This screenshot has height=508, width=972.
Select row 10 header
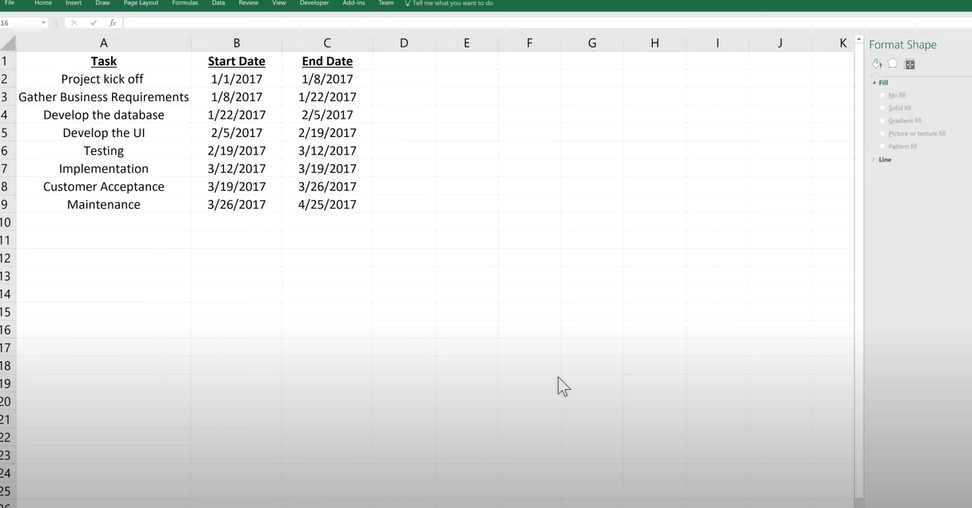tap(7, 222)
